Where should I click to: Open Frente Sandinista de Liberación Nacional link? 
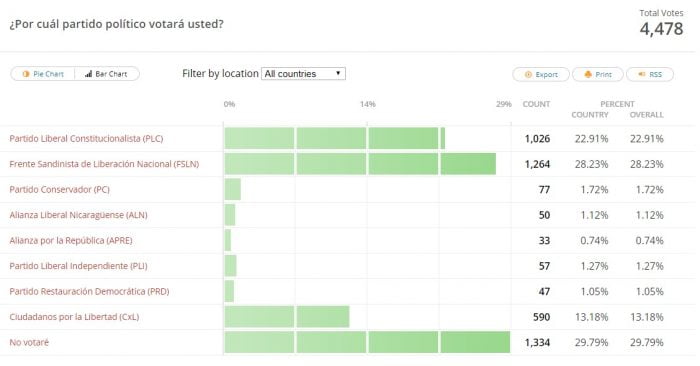click(x=104, y=164)
